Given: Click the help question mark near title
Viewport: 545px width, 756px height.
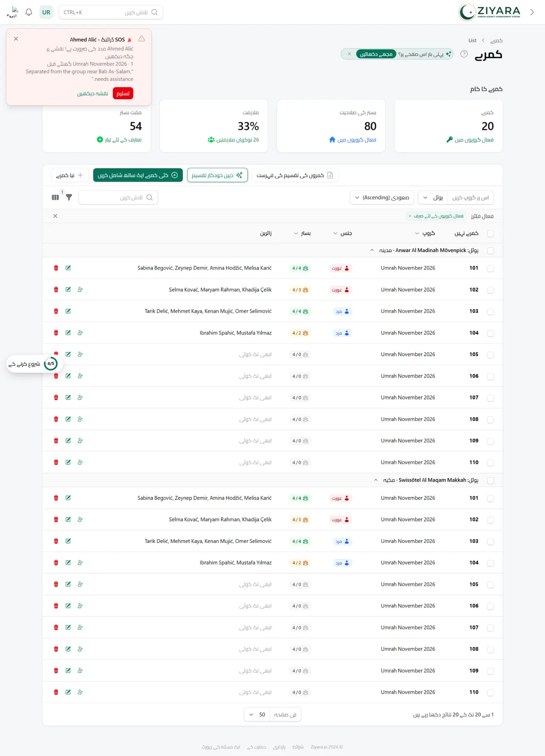Looking at the screenshot, I should tap(464, 54).
